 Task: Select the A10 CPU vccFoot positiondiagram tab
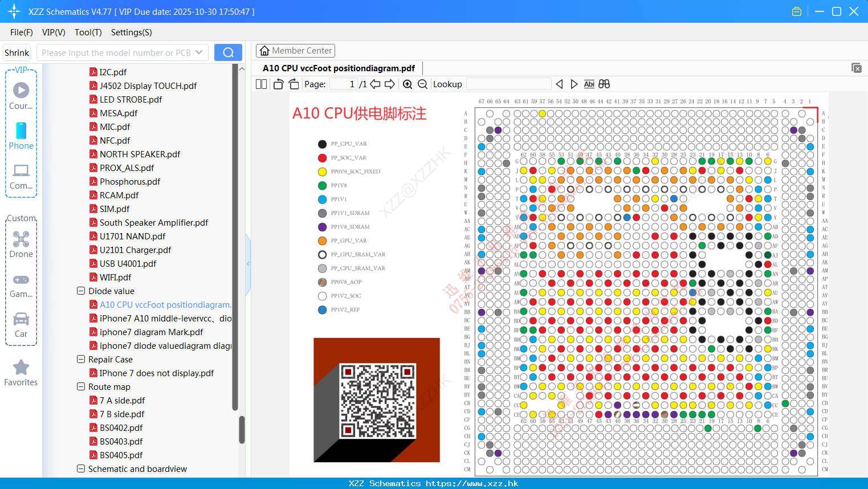point(339,68)
